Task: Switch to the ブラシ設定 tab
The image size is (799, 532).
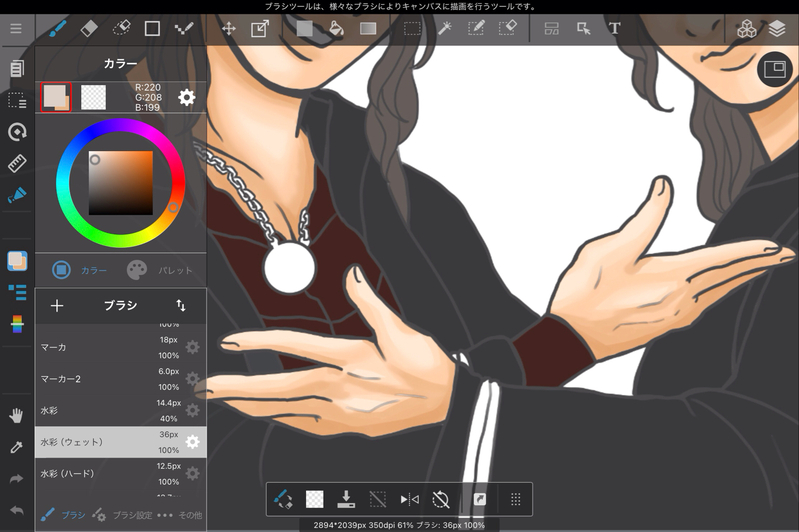Action: [x=122, y=515]
